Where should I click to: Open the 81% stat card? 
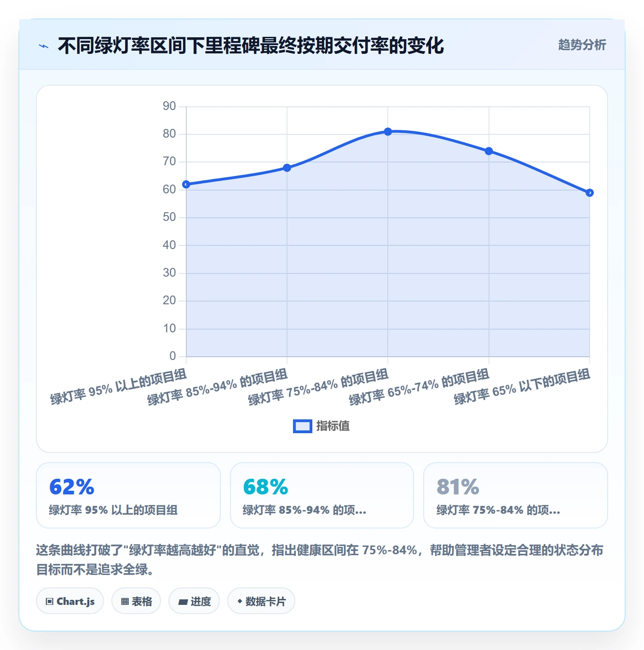[516, 495]
